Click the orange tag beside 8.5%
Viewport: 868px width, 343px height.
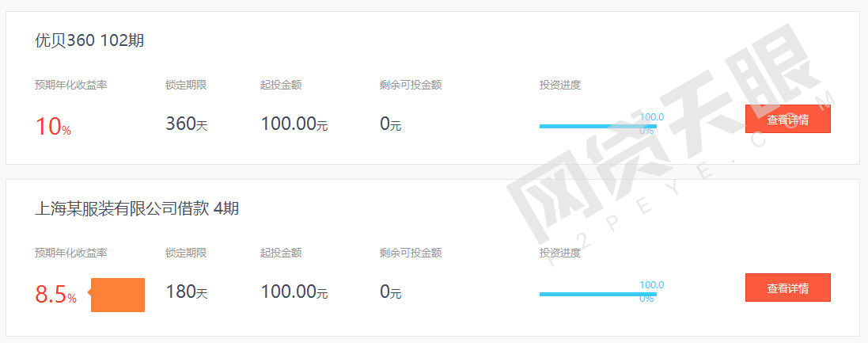pyautogui.click(x=116, y=295)
